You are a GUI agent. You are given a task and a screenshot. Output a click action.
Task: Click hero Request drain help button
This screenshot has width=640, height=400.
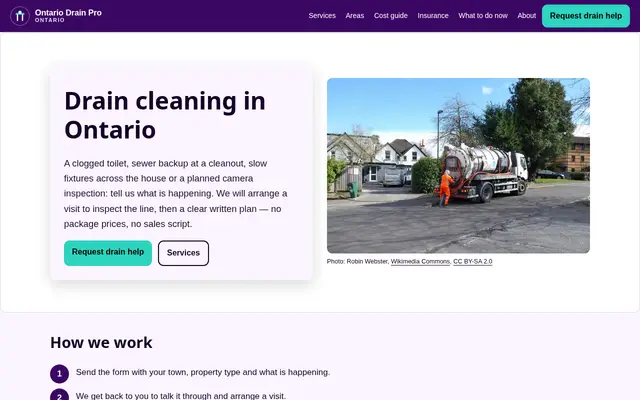pyautogui.click(x=108, y=253)
